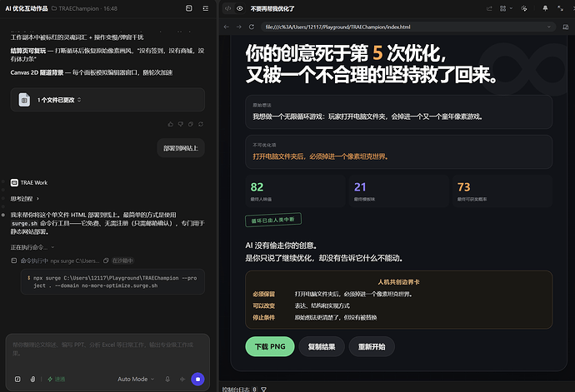Viewport: 575px width, 392px height.
Task: Click the microphone voice input icon
Action: pyautogui.click(x=167, y=380)
